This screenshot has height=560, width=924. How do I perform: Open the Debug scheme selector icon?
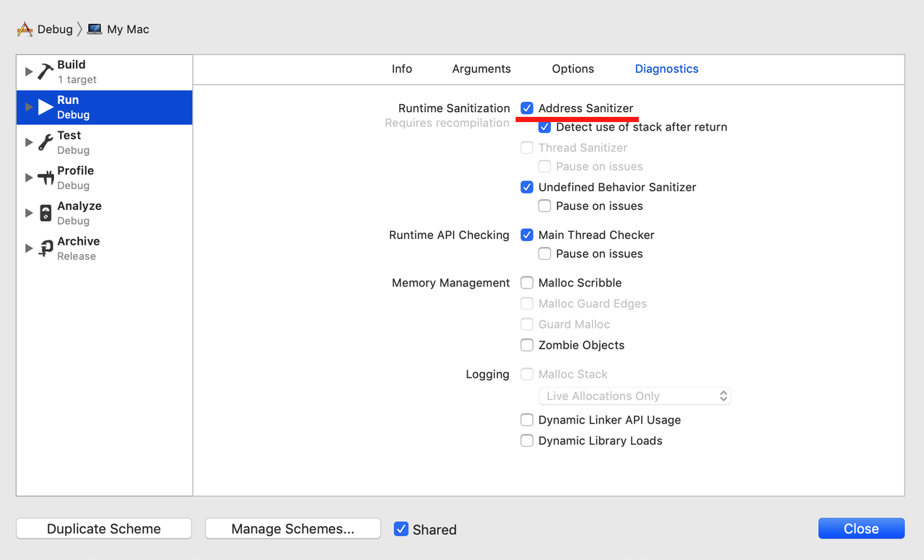[x=22, y=29]
